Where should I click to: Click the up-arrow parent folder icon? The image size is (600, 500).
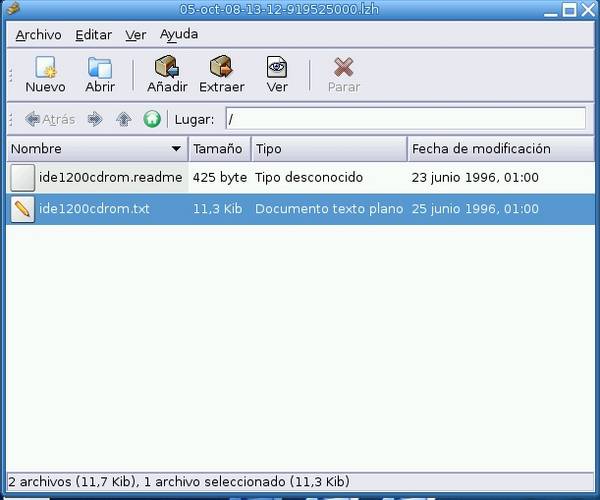124,119
